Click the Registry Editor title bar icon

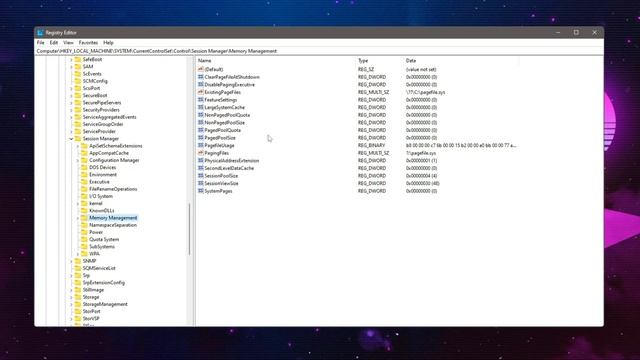pos(40,33)
